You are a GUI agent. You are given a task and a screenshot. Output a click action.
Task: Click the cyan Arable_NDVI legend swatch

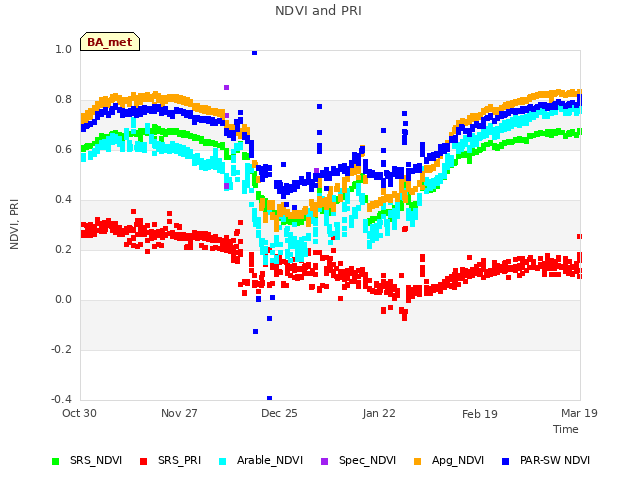point(222,461)
